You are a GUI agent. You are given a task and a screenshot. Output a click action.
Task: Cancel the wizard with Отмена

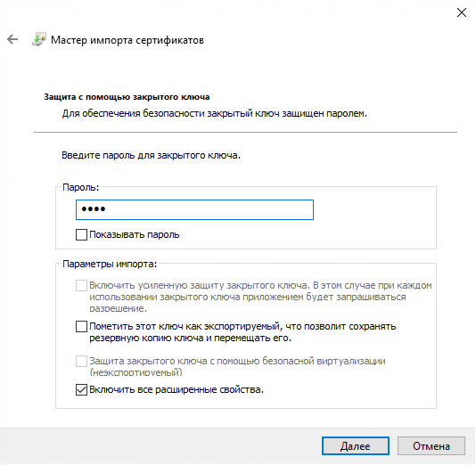pyautogui.click(x=431, y=446)
